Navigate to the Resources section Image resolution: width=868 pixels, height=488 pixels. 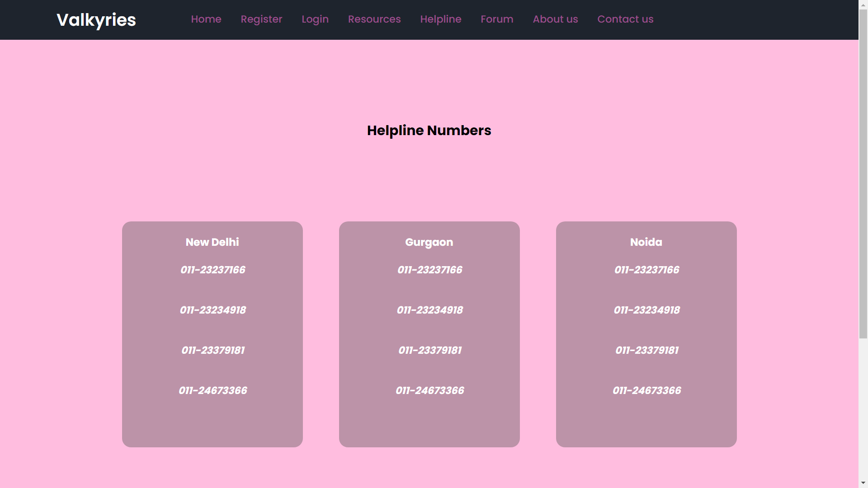tap(374, 19)
